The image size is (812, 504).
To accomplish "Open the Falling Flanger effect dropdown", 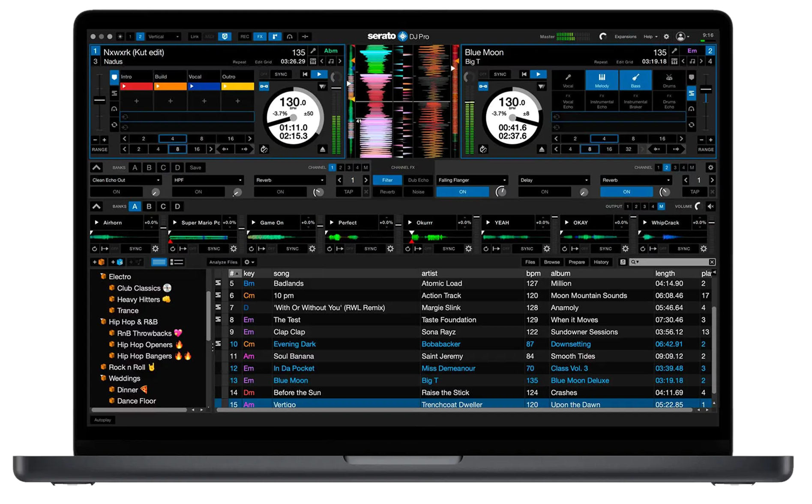I will (x=472, y=180).
